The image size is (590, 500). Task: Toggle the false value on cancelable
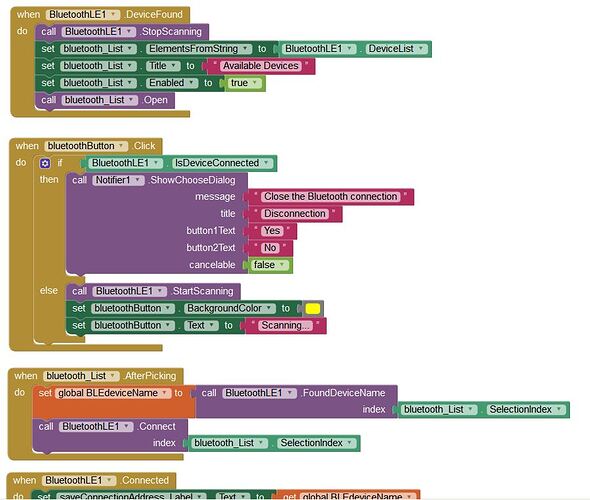269,265
